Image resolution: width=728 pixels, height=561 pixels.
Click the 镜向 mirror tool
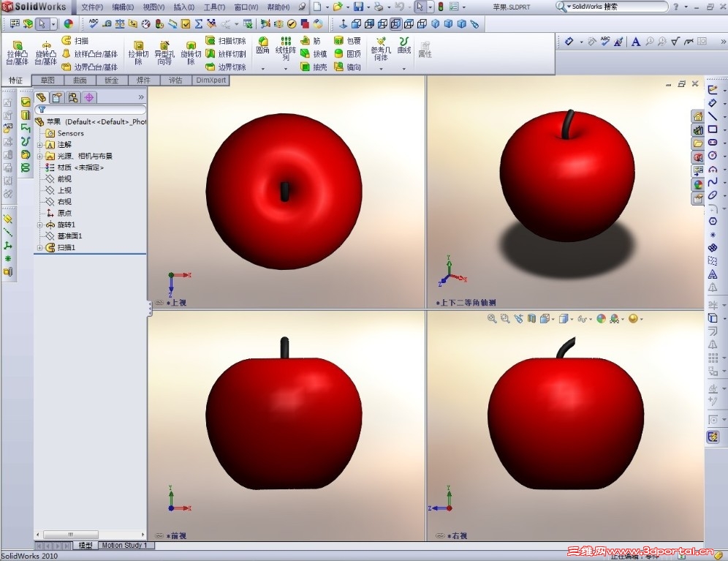point(347,67)
